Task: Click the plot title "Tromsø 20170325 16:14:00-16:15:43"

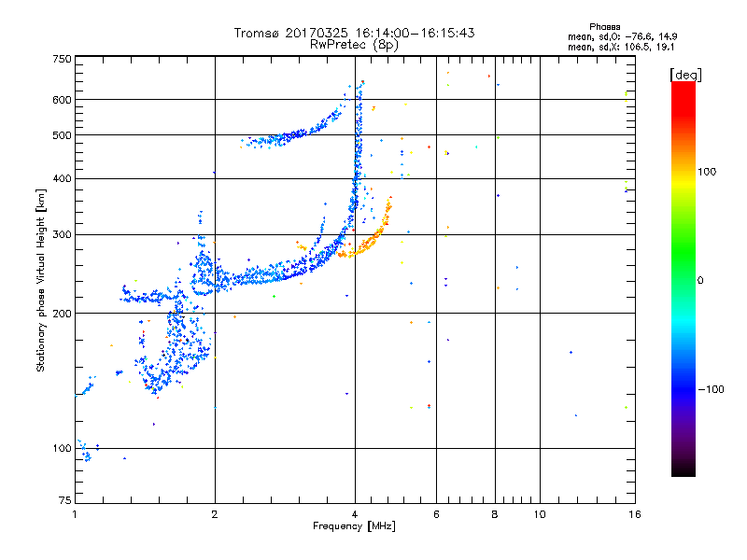Action: click(x=354, y=33)
